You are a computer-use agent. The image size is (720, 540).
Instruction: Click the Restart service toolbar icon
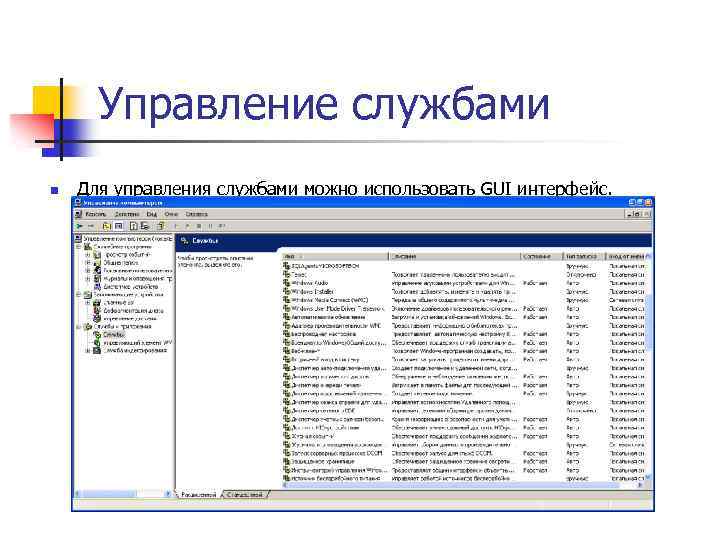tap(222, 226)
